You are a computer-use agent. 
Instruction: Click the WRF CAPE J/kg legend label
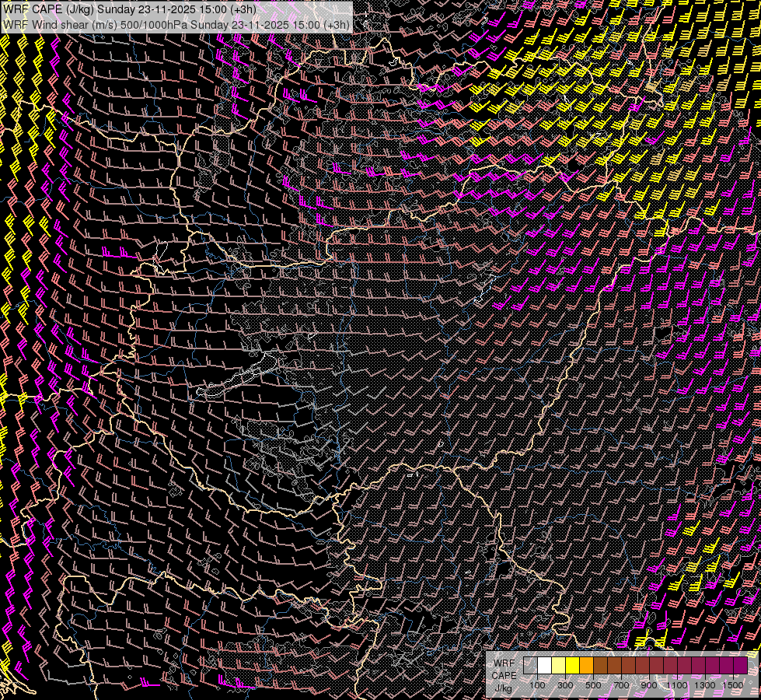point(504,676)
